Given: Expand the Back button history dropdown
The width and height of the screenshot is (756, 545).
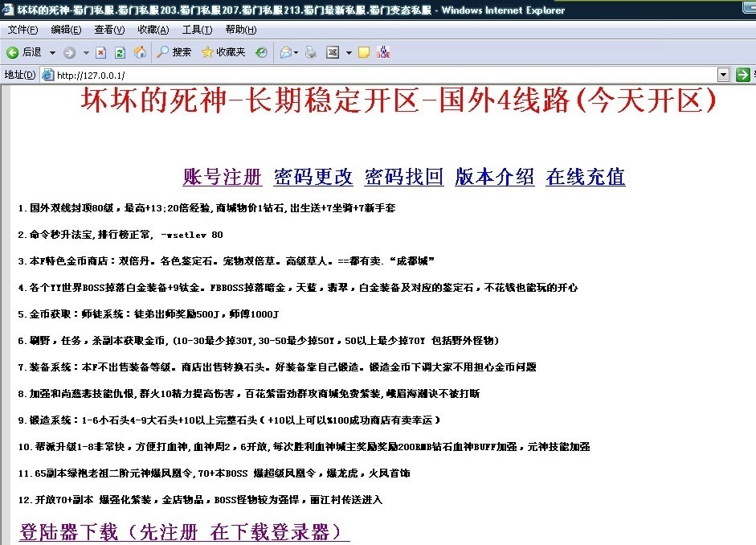Looking at the screenshot, I should (52, 52).
